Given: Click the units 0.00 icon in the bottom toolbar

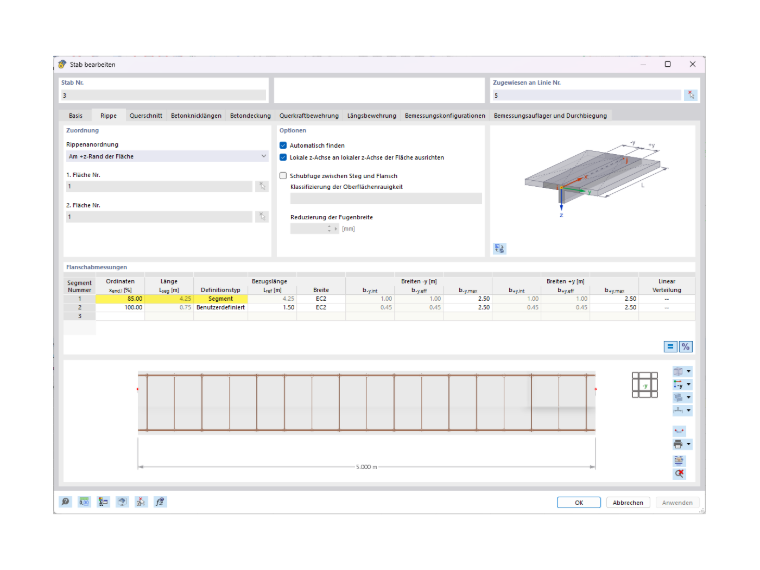Looking at the screenshot, I should click(84, 502).
